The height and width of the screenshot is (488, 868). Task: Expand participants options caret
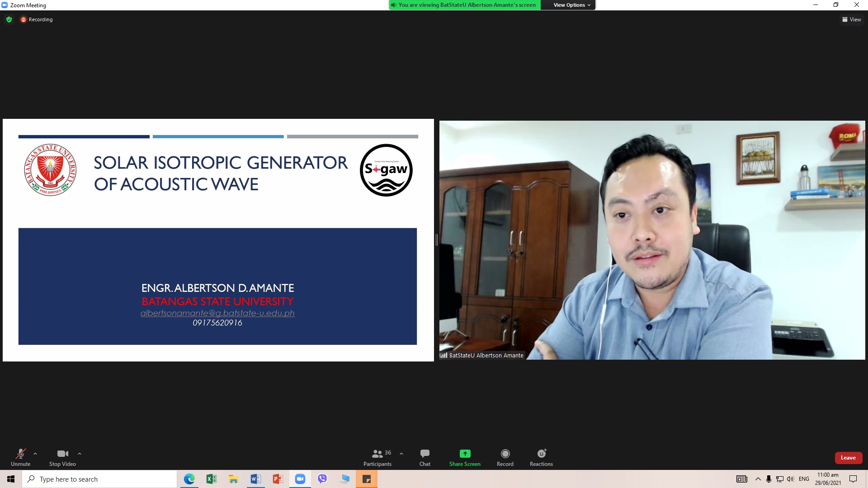tap(401, 454)
